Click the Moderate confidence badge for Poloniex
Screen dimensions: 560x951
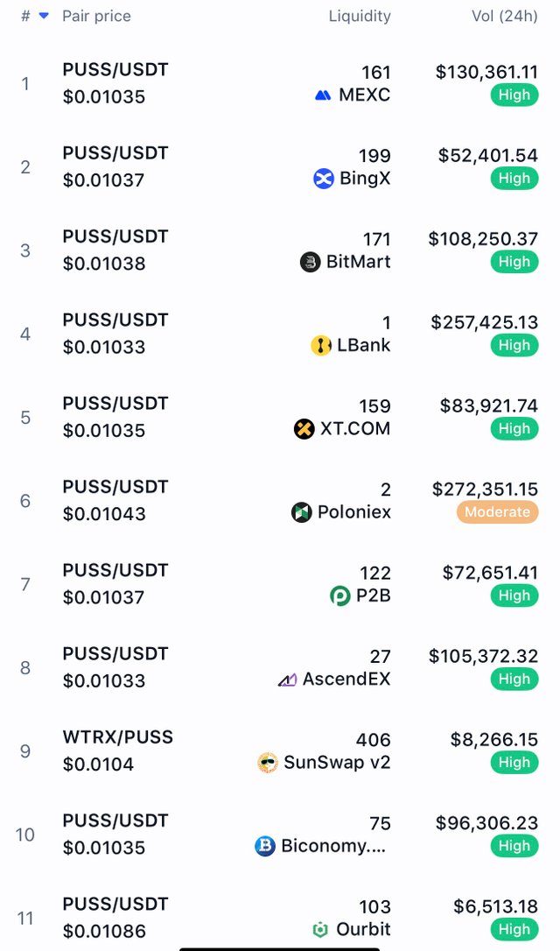(498, 512)
